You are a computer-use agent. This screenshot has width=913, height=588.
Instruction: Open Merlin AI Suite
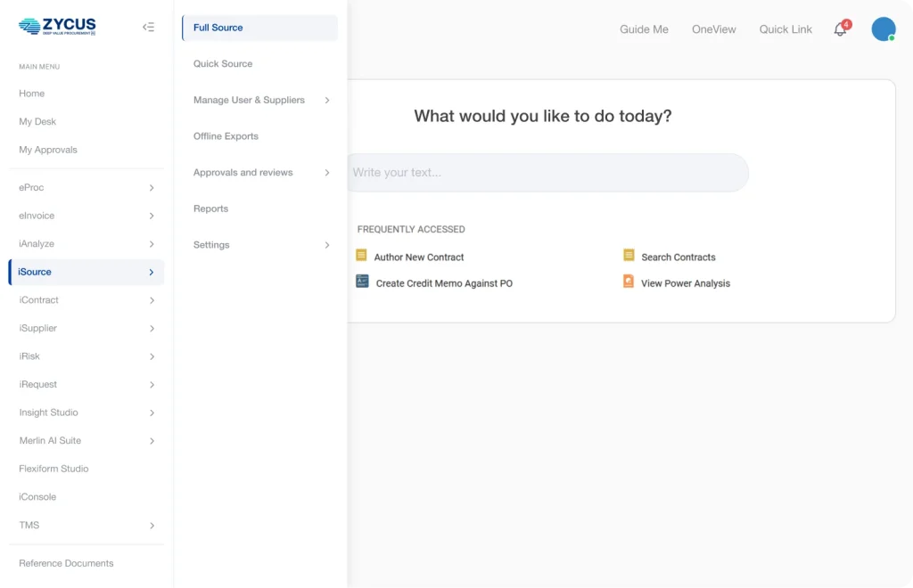50,440
